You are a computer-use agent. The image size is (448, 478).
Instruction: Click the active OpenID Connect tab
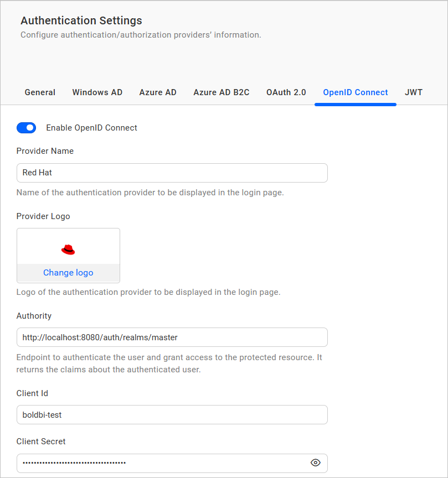(x=355, y=92)
